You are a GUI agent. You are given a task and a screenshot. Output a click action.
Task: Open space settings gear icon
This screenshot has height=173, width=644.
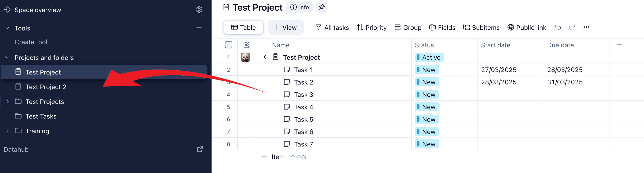click(199, 10)
